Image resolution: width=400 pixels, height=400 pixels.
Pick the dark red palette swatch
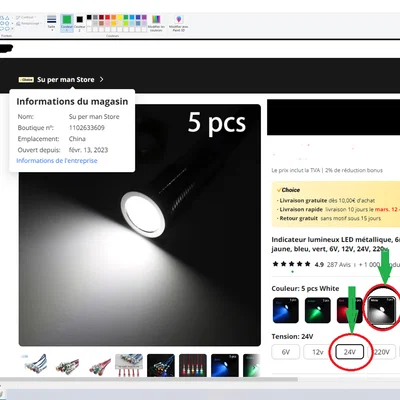pos(101,17)
